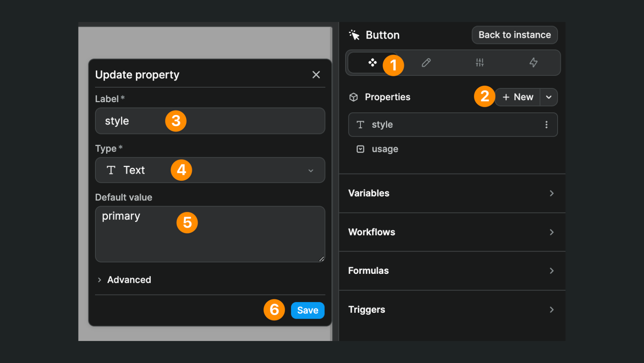Open the lightning interactions tab

[x=533, y=62]
